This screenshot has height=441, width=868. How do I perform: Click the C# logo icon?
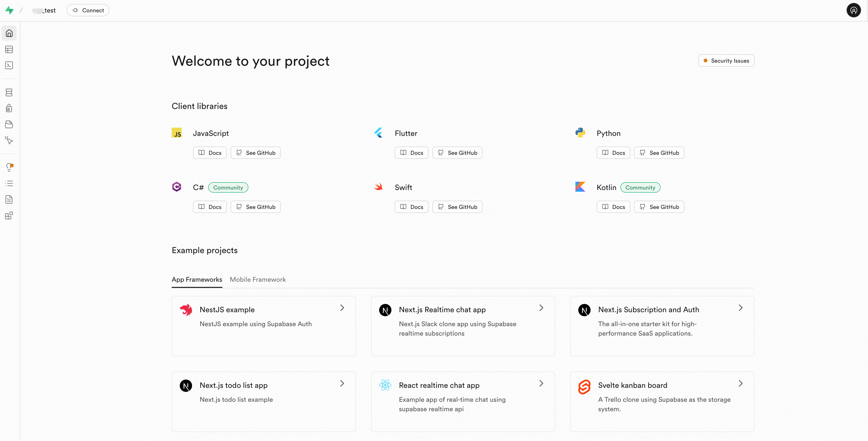click(x=177, y=187)
